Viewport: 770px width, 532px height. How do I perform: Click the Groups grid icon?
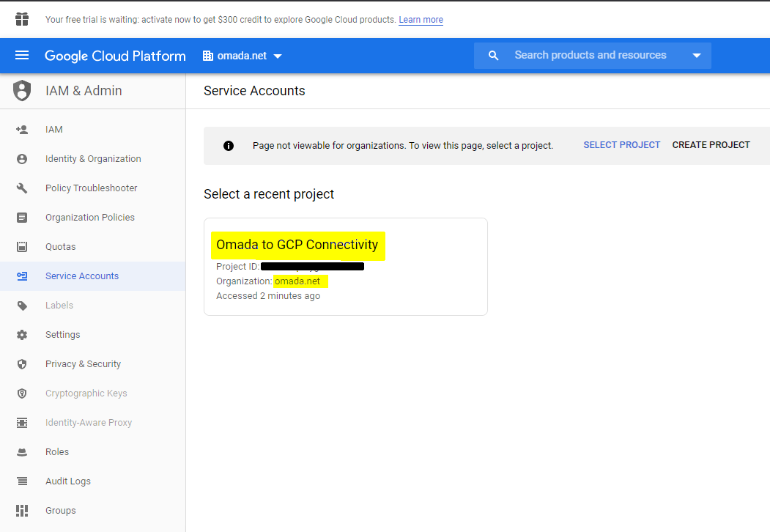point(21,511)
